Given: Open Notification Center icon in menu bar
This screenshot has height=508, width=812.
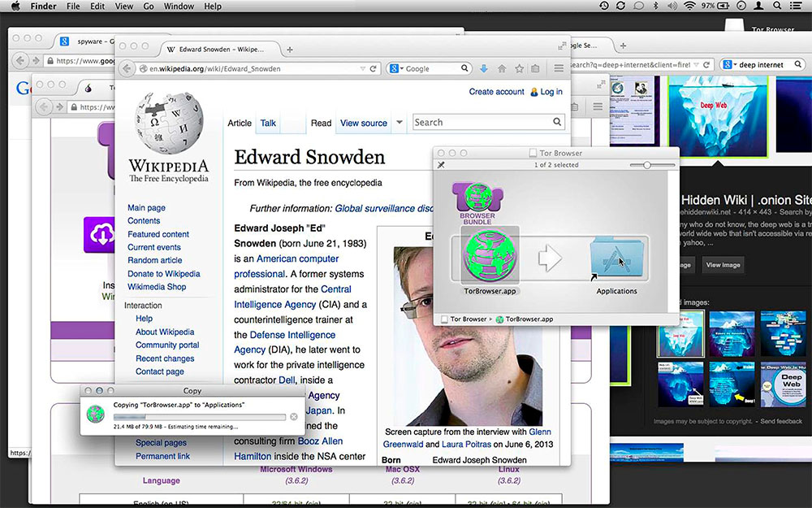Looking at the screenshot, I should pos(796,6).
